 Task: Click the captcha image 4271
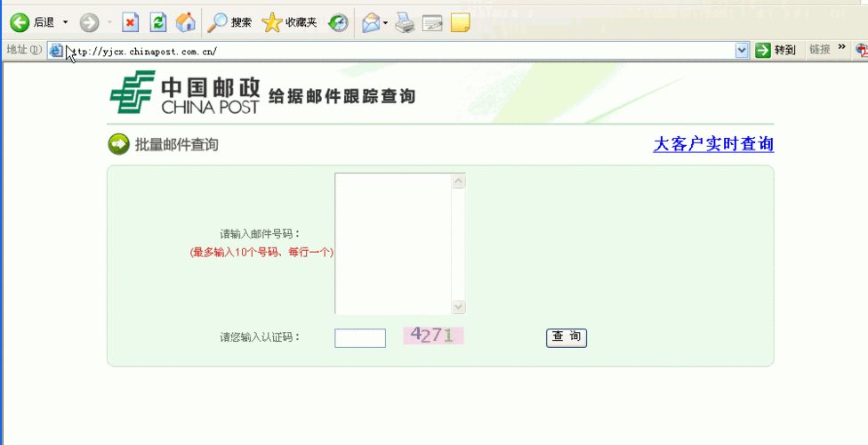point(433,336)
